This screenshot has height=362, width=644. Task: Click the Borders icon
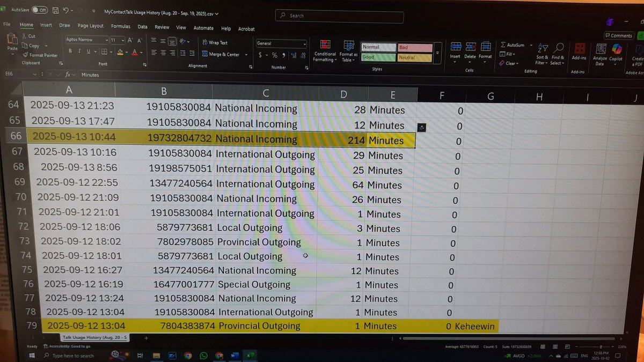104,52
